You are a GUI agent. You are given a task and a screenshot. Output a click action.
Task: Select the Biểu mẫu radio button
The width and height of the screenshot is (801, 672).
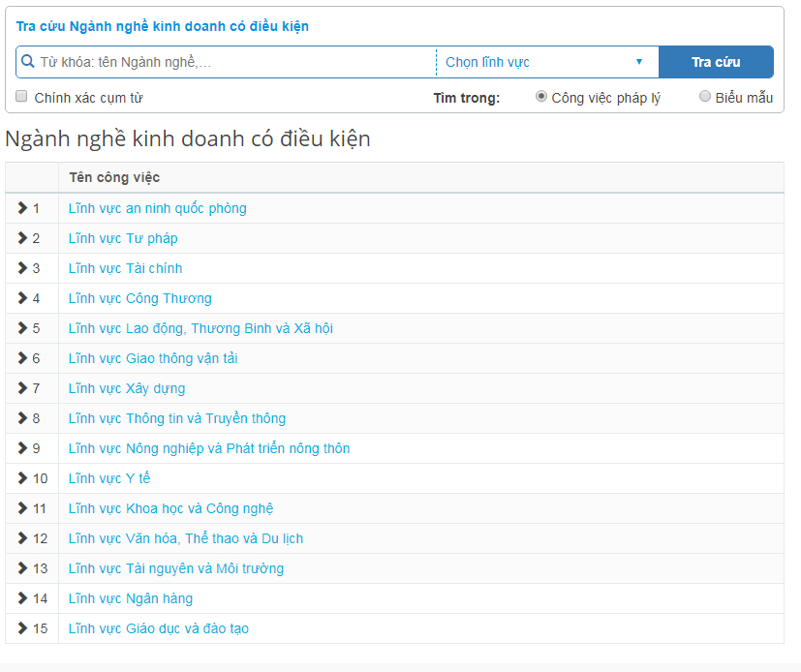click(x=705, y=97)
